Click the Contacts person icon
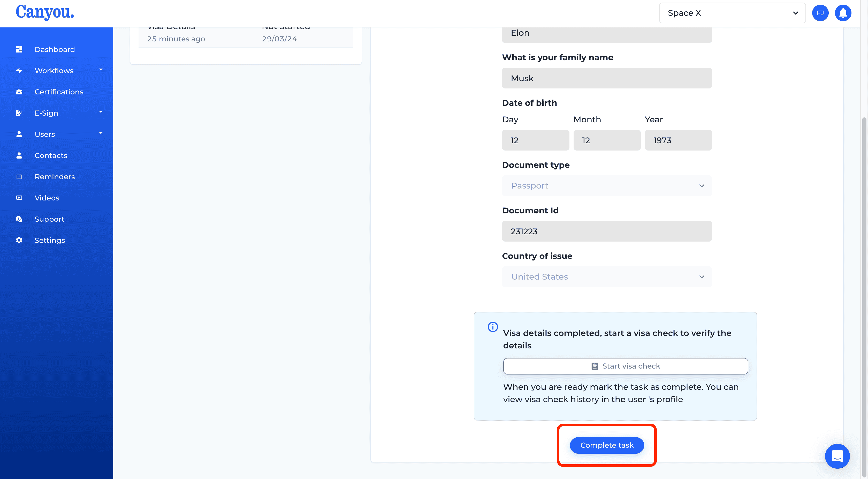 coord(19,155)
